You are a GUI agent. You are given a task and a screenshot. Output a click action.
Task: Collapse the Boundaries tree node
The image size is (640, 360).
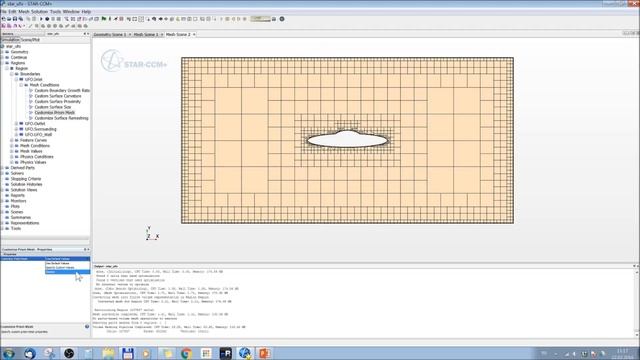click(12, 74)
